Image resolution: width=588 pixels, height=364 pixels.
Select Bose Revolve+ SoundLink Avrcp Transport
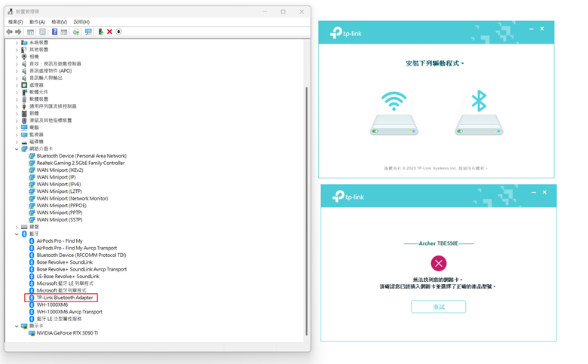click(x=81, y=270)
